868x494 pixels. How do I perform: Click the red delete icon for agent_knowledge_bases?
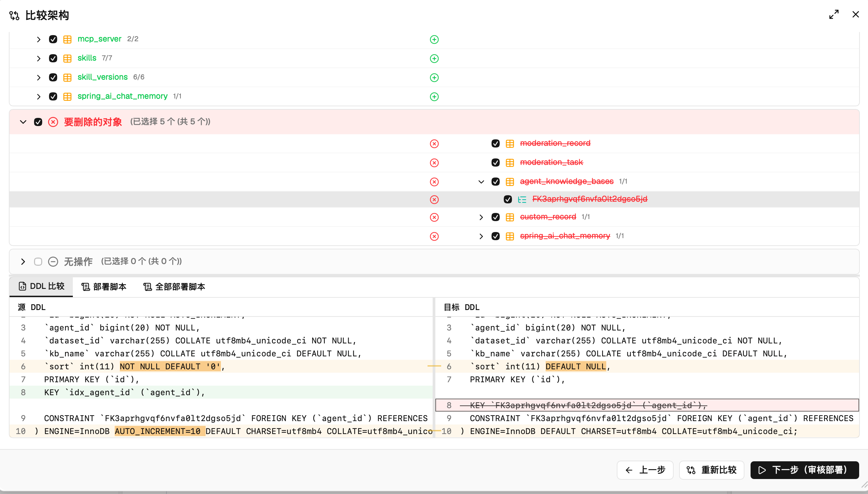[x=434, y=182]
